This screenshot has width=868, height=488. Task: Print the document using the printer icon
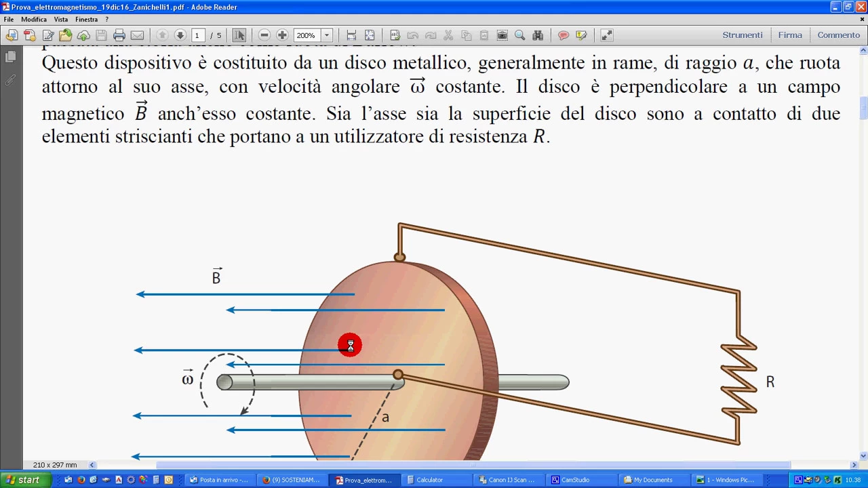point(119,35)
